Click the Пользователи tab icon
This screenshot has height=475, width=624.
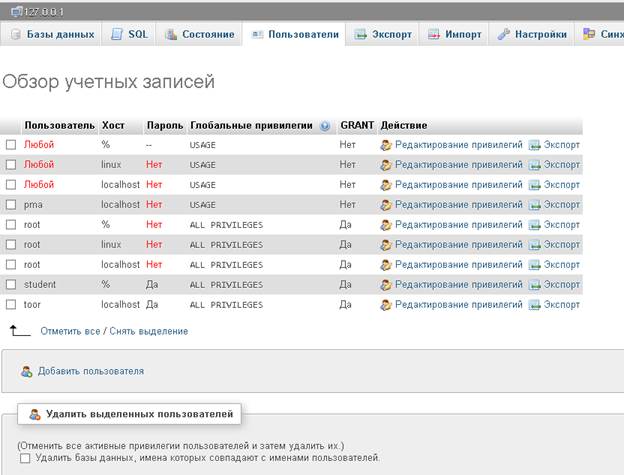pos(258,35)
